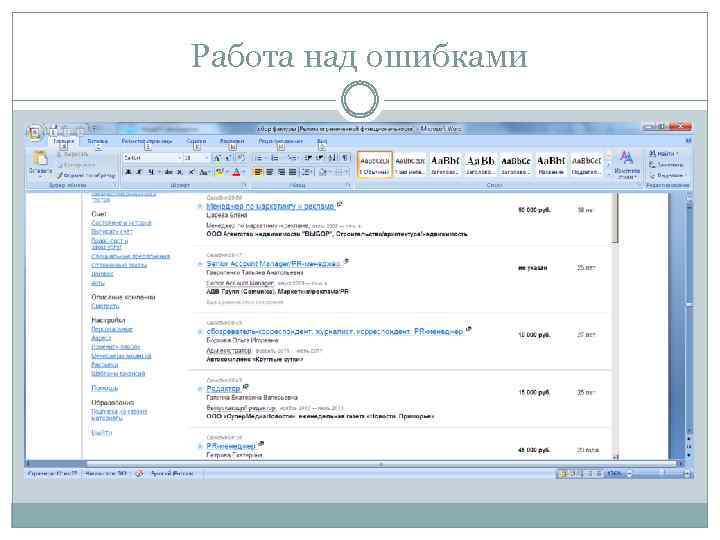Open font color dropdown arrow

(243, 172)
